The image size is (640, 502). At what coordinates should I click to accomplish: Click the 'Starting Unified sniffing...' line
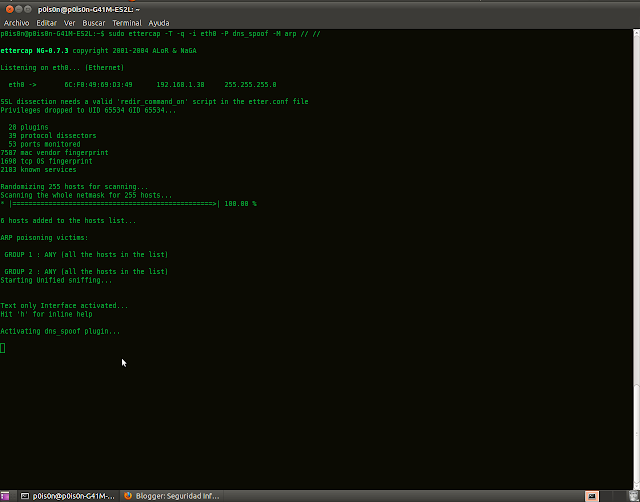(56, 280)
